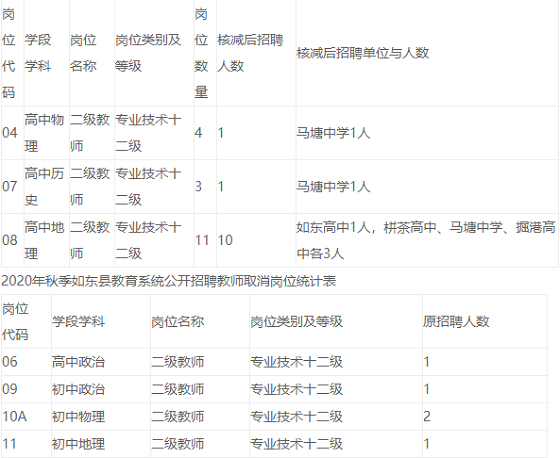Click the 10A position code cell

click(26, 417)
